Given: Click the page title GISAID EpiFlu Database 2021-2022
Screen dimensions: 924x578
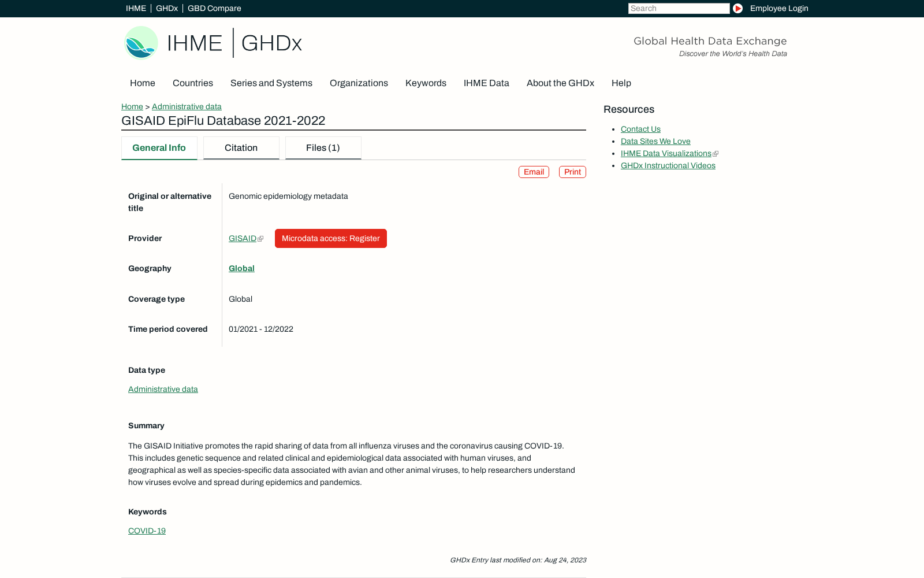Looking at the screenshot, I should coord(223,121).
